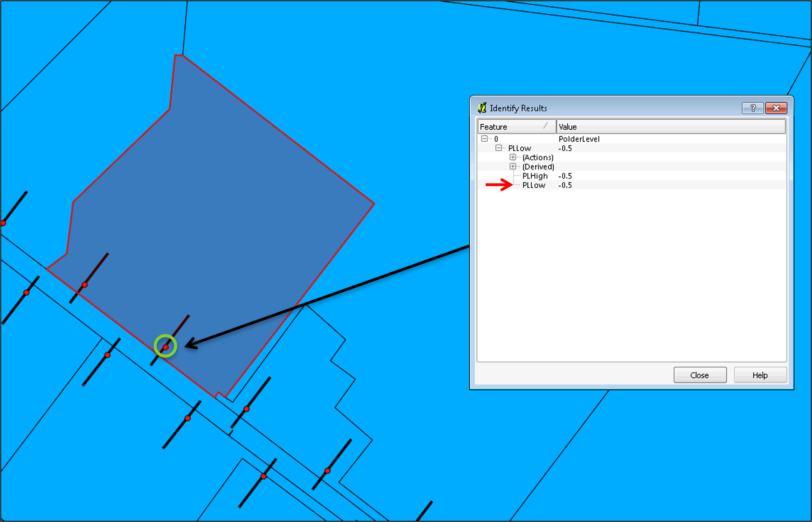This screenshot has height=522, width=812.
Task: Expand the (Derived) tree node
Action: click(513, 167)
